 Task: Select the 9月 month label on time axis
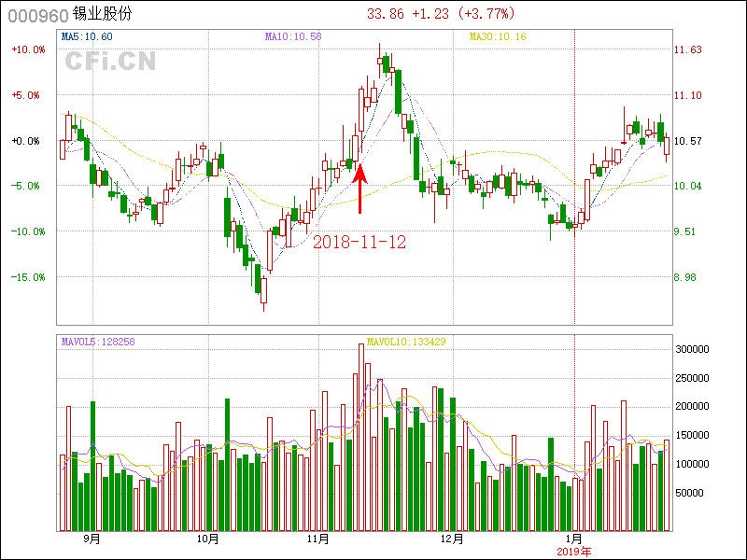click(x=92, y=539)
